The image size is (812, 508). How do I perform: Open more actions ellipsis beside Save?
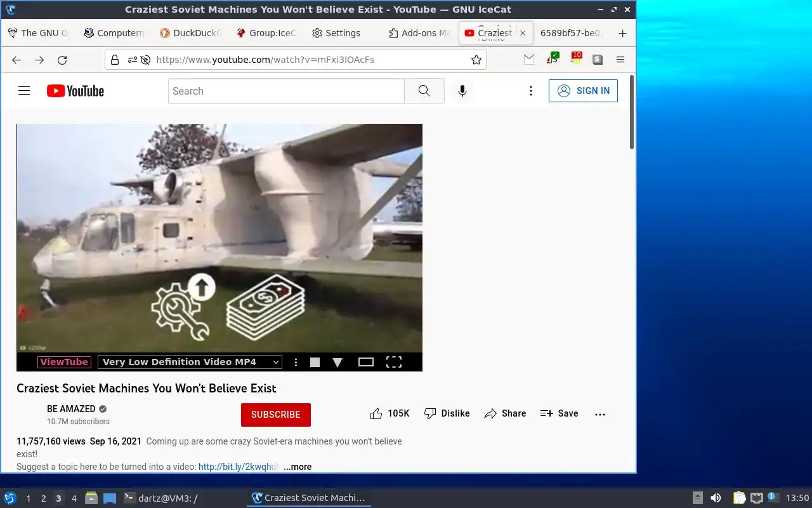pos(600,414)
